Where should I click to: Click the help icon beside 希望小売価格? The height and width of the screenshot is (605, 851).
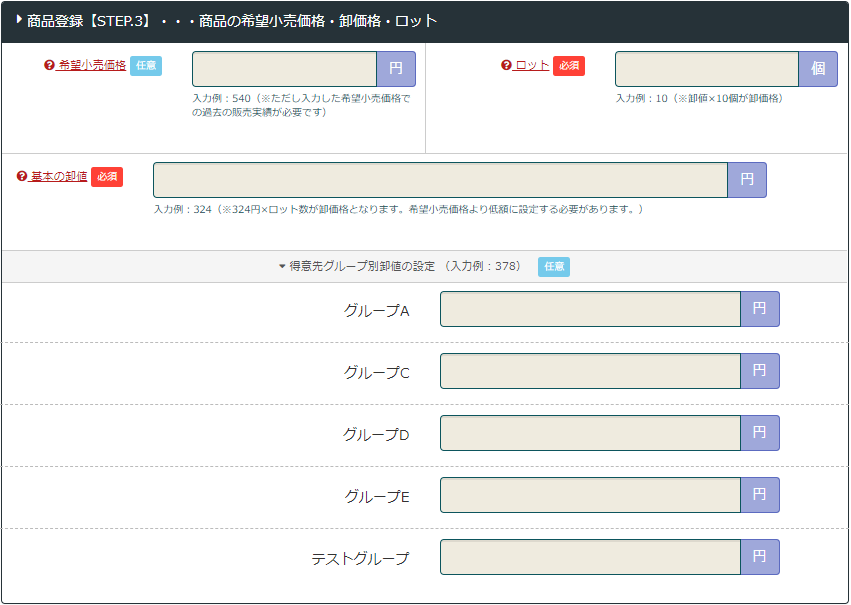pyautogui.click(x=49, y=66)
